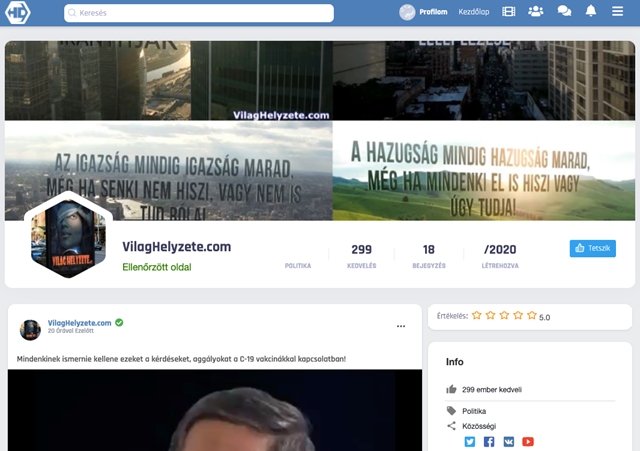Viewport: 640px width, 451px height.
Task: Click the green verified checkmark badge
Action: pyautogui.click(x=119, y=322)
